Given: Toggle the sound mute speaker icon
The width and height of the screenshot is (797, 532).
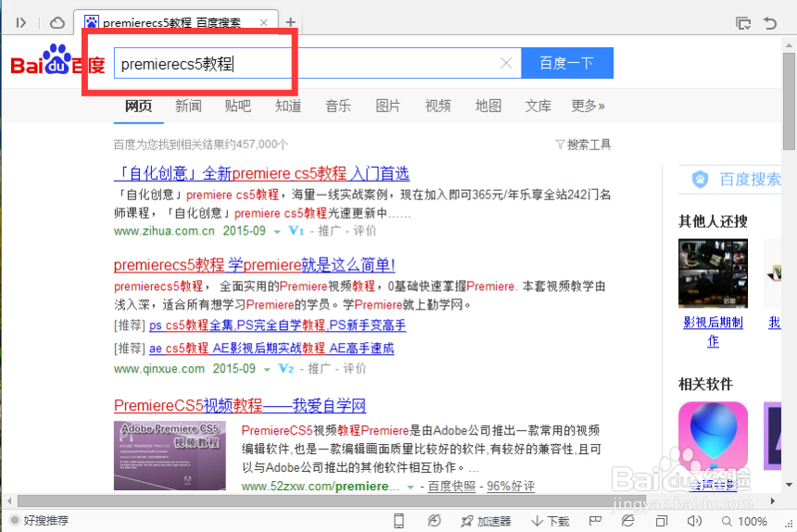Looking at the screenshot, I should (x=694, y=521).
